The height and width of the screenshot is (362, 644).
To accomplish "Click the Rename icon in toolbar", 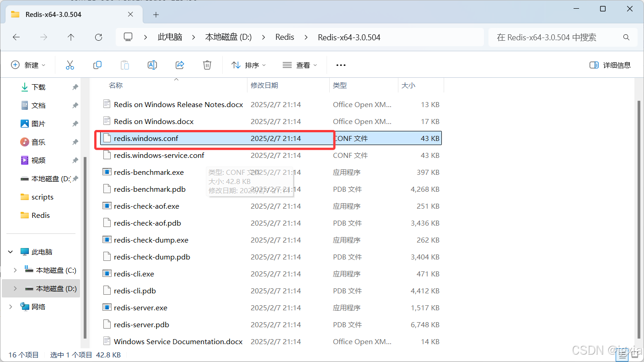I will 152,65.
